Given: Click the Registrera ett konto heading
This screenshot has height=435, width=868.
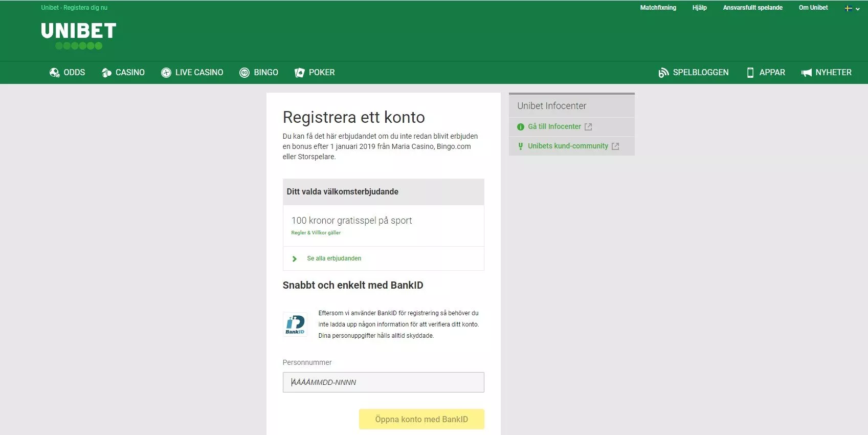Looking at the screenshot, I should click(353, 117).
